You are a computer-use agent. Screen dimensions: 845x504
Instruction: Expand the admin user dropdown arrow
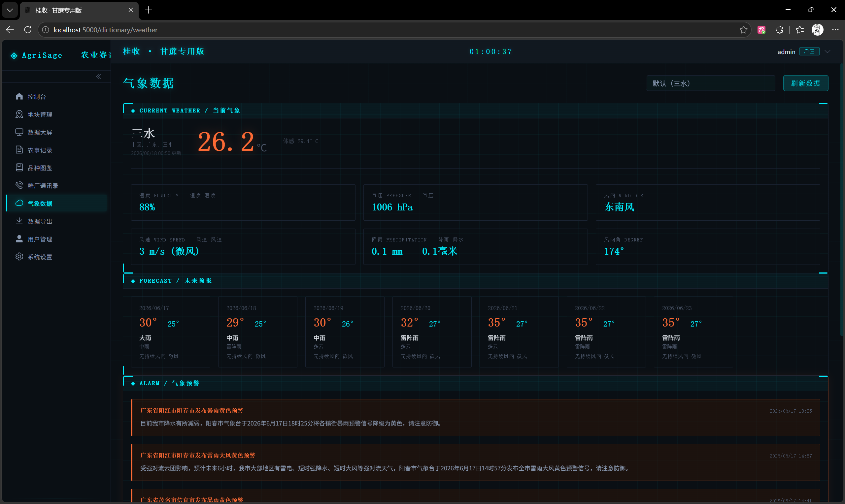coord(827,52)
